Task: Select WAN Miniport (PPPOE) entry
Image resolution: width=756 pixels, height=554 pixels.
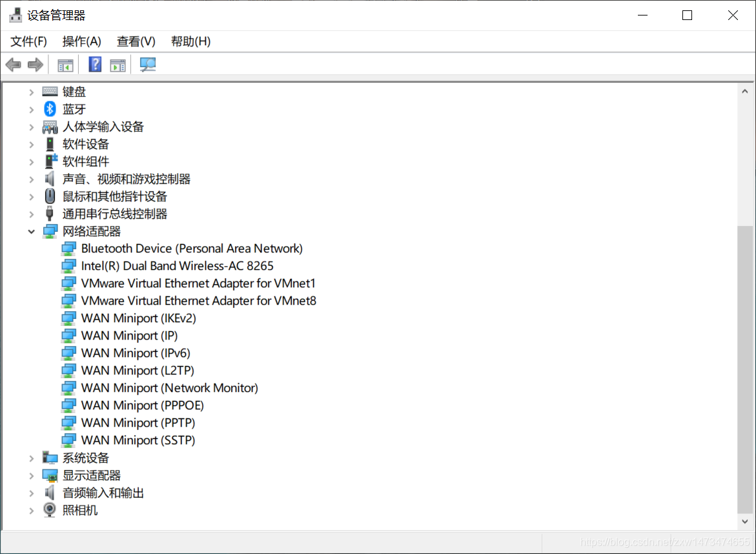Action: point(142,405)
